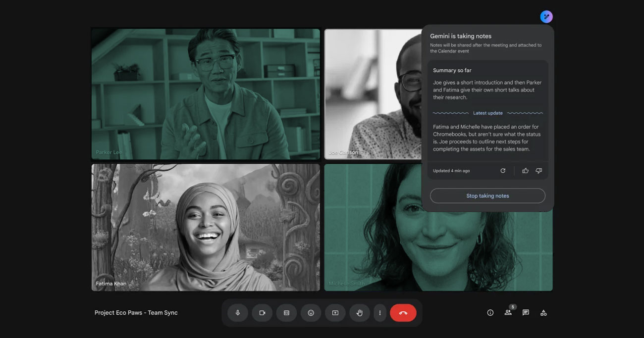Screen dimensions: 644x338
Task: Open the more options menu
Action: (x=380, y=313)
